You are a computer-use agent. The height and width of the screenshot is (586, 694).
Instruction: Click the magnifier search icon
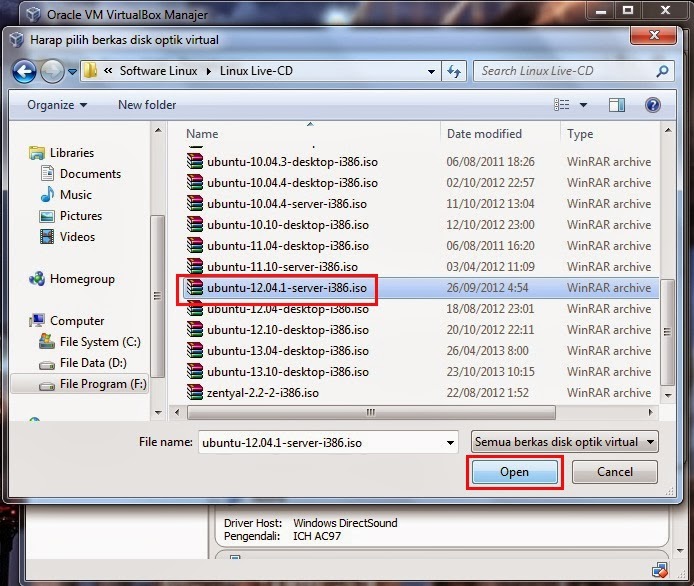click(x=663, y=71)
